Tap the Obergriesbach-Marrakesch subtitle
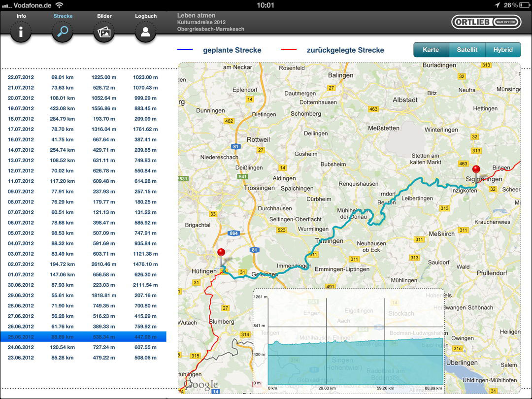This screenshot has height=399, width=532. coord(211,29)
